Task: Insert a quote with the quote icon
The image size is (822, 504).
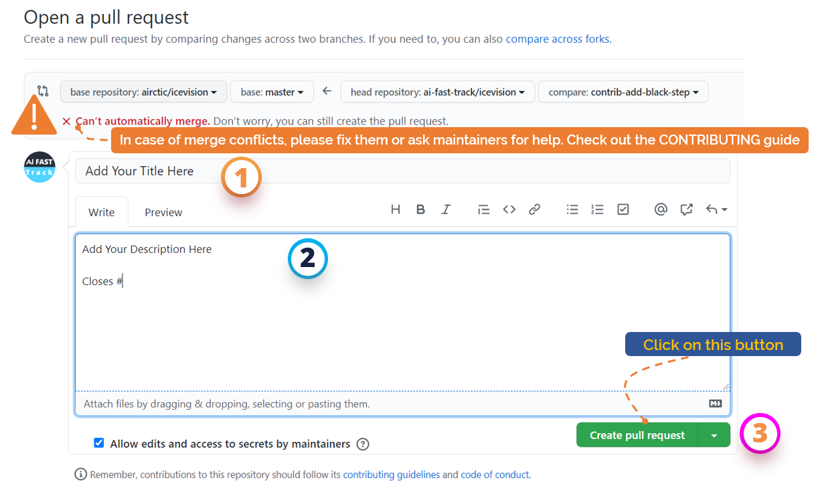Action: [483, 209]
